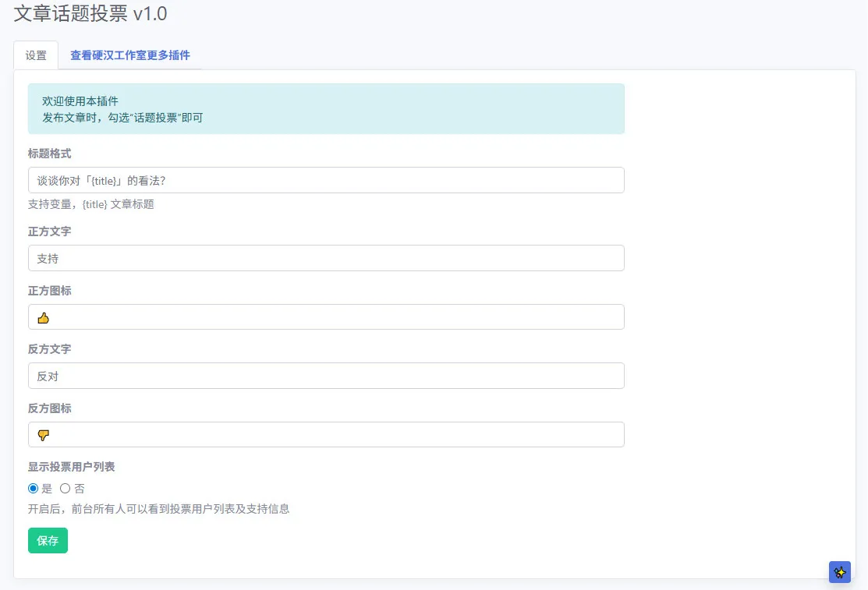Open 查看硬汉工作室更多插件 tab link

[x=130, y=55]
